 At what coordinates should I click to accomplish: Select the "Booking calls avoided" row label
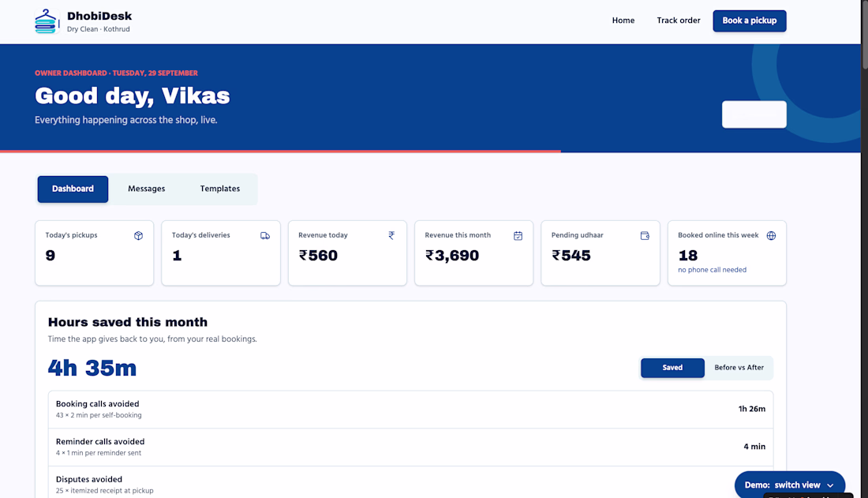(x=97, y=404)
